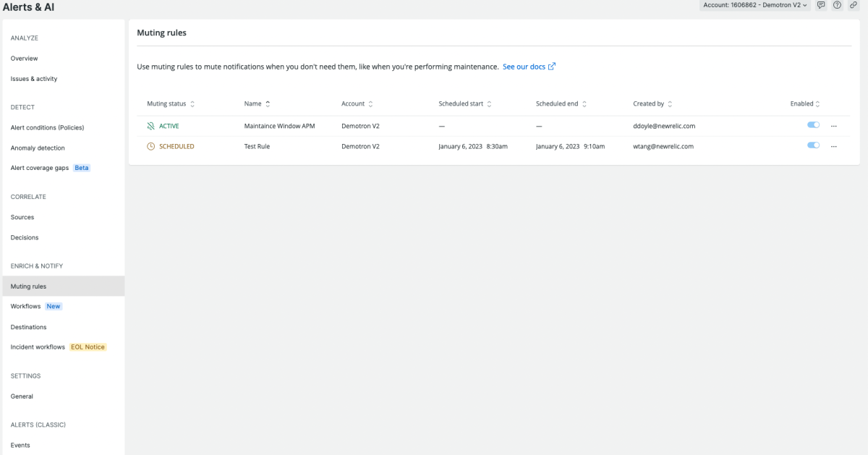Click the copy permalink icon
868x455 pixels.
click(854, 5)
